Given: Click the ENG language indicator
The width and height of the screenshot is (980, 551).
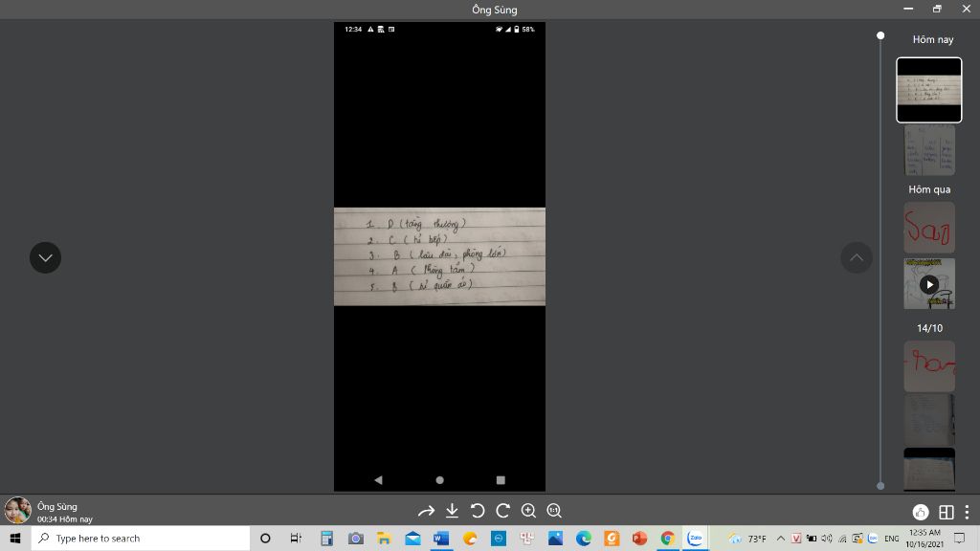Looking at the screenshot, I should pos(892,538).
